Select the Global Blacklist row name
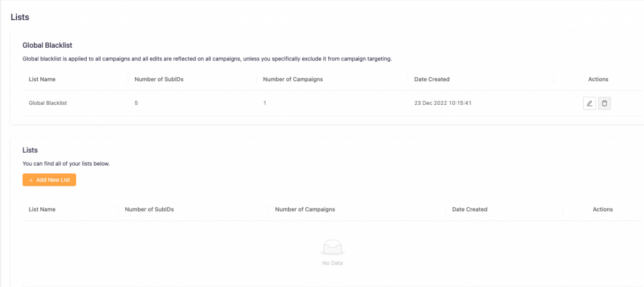 48,103
